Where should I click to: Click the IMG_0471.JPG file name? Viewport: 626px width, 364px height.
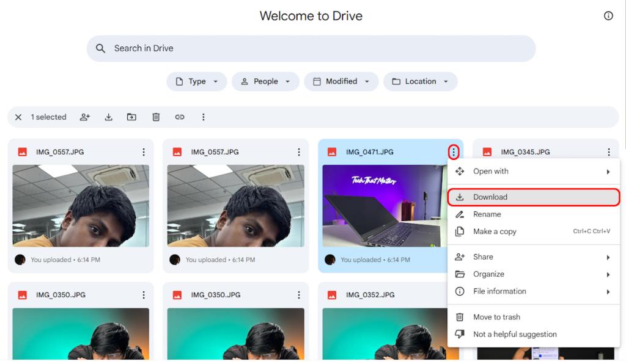(x=369, y=152)
